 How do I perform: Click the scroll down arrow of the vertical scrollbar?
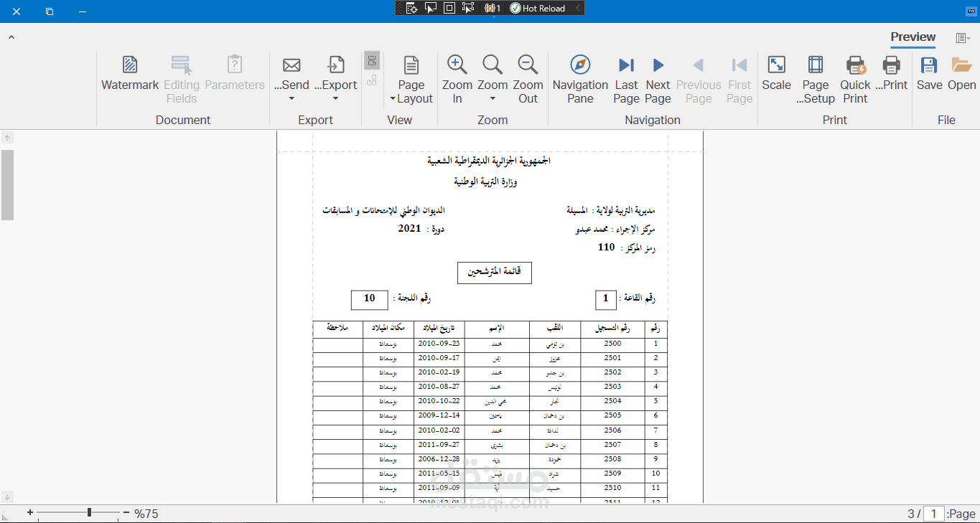pyautogui.click(x=7, y=496)
